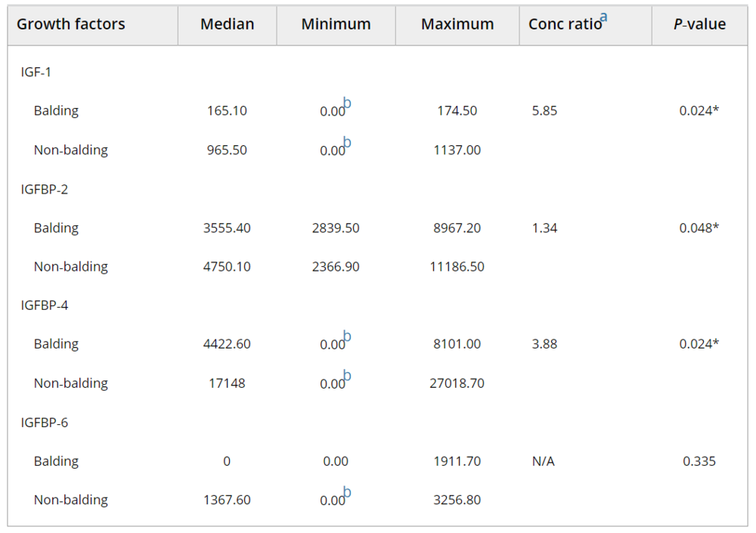Image resolution: width=756 pixels, height=533 pixels.
Task: Select the N/A conc ratio cell
Action: coord(543,461)
